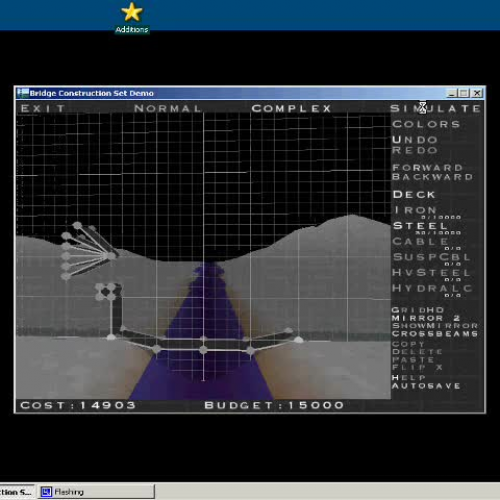Choose Exit in the game menu
Screen dimensions: 500x500
pyautogui.click(x=43, y=108)
